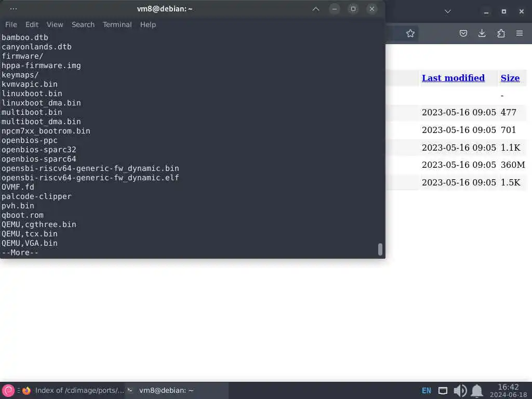Open the Terminal menu in menu bar
The width and height of the screenshot is (532, 399).
pyautogui.click(x=117, y=24)
